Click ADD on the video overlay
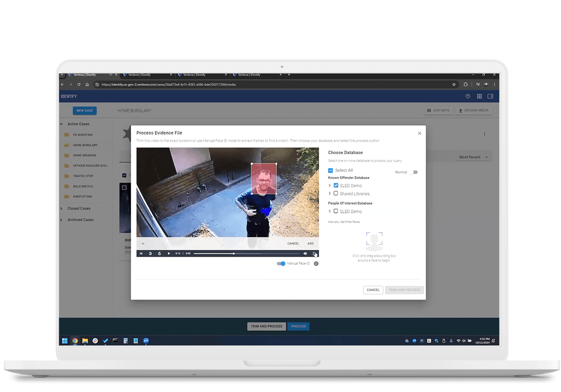The width and height of the screenshot is (561, 392). (311, 243)
